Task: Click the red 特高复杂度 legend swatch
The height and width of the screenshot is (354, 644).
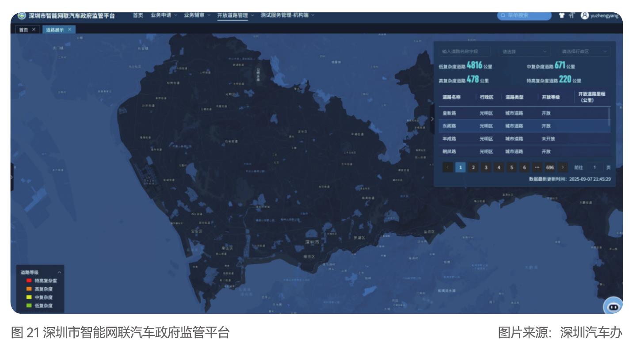Action: pyautogui.click(x=29, y=281)
